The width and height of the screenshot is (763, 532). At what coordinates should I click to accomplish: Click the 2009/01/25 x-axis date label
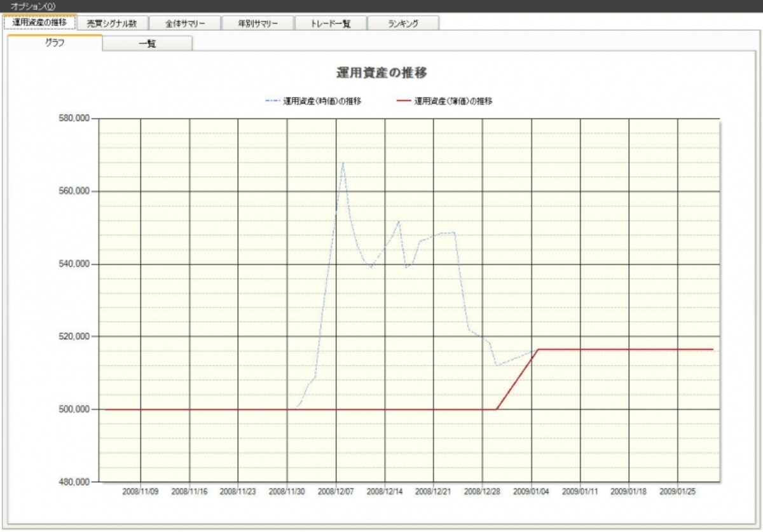[678, 492]
